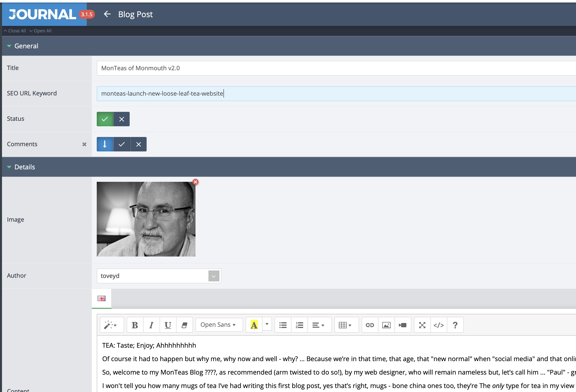Click the unordered list icon
Viewport: 576px width, 392px height.
283,325
